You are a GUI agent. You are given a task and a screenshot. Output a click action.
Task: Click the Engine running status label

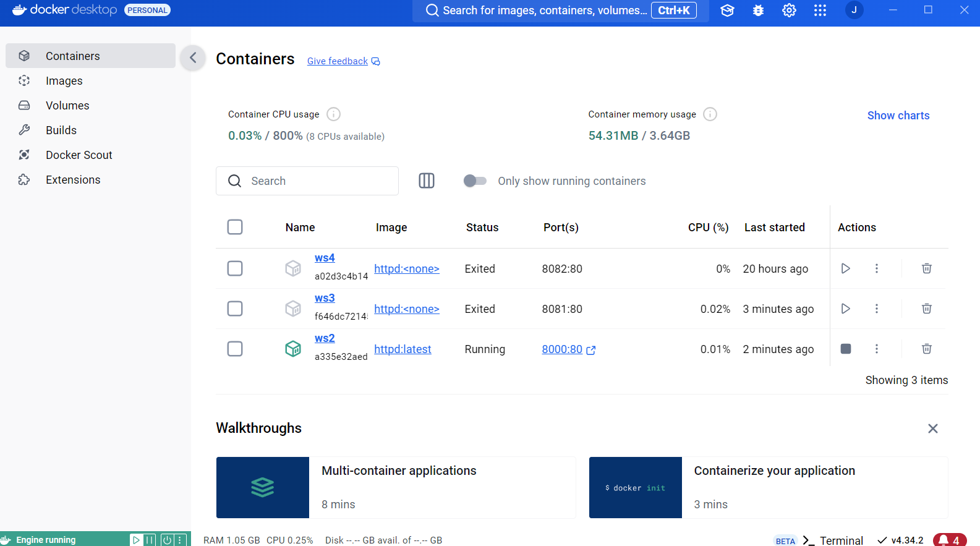click(46, 540)
